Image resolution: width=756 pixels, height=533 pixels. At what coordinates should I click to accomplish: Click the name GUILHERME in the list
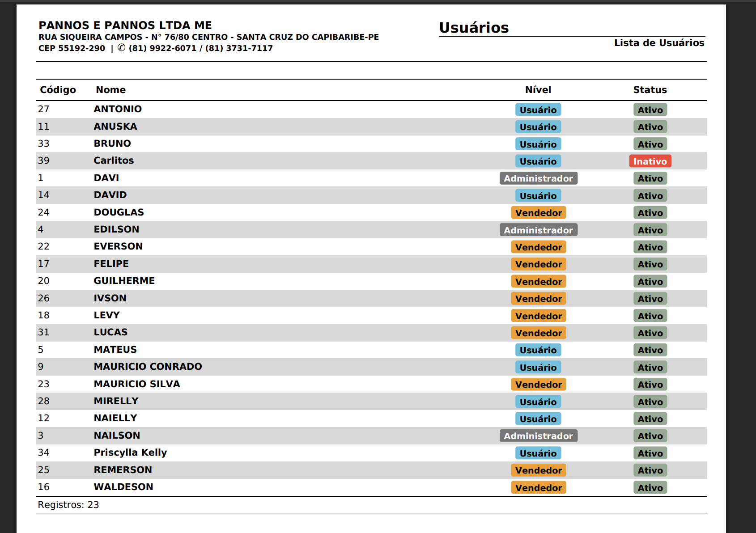(x=124, y=281)
